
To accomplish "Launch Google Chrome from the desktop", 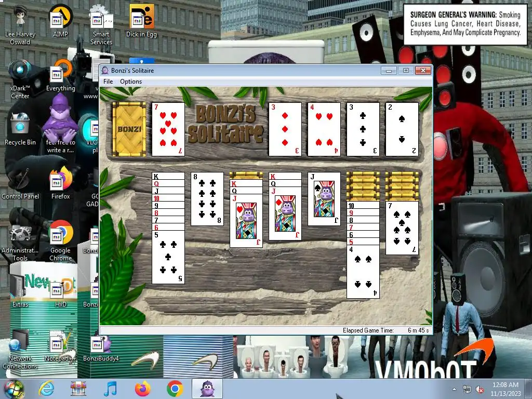I will pos(60,241).
